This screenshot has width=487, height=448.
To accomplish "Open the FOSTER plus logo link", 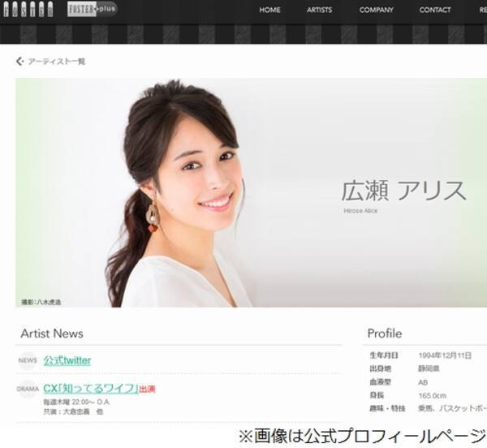I will tap(93, 10).
